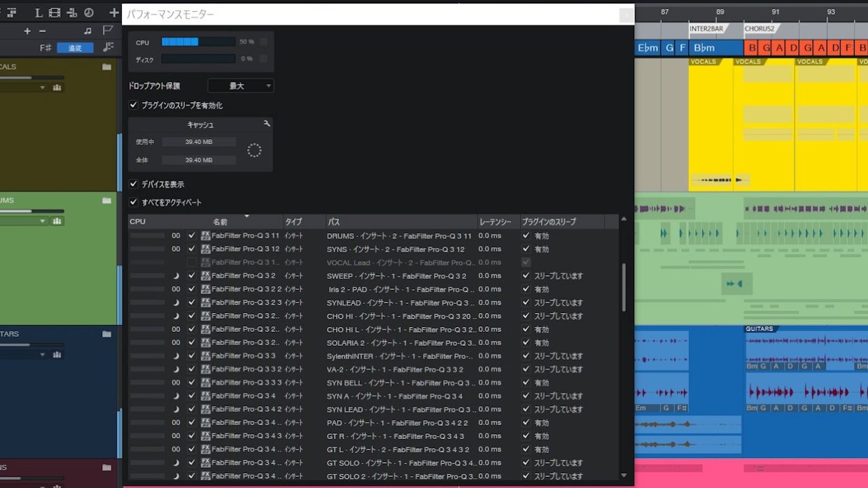This screenshot has width=868, height=488.
Task: Uncheck the activate checkbox in the Iris 2 - PAD row
Action: click(192, 289)
